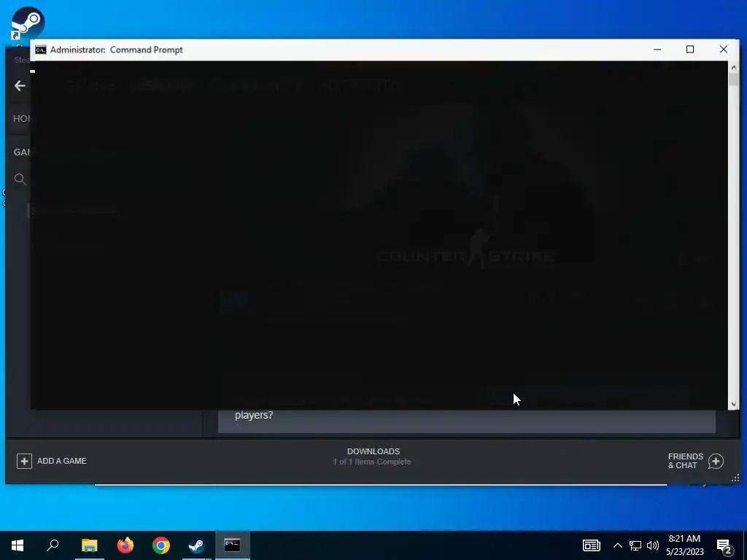Screen dimensions: 747x560
Task: Open the Steam desktop shortcut icon
Action: pyautogui.click(x=28, y=24)
